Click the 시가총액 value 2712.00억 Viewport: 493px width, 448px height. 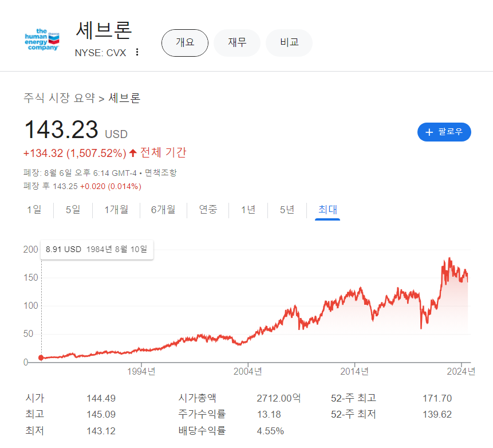pyautogui.click(x=279, y=398)
